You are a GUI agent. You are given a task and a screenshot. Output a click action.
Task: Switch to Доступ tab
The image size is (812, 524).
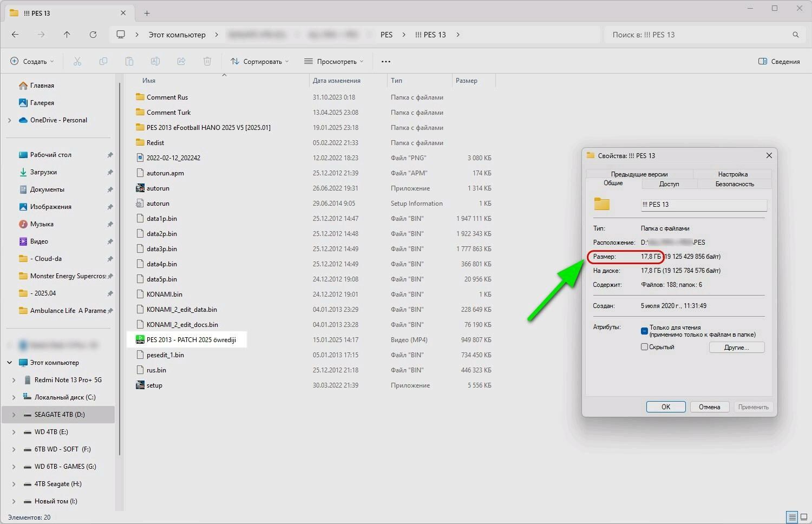[x=669, y=184]
